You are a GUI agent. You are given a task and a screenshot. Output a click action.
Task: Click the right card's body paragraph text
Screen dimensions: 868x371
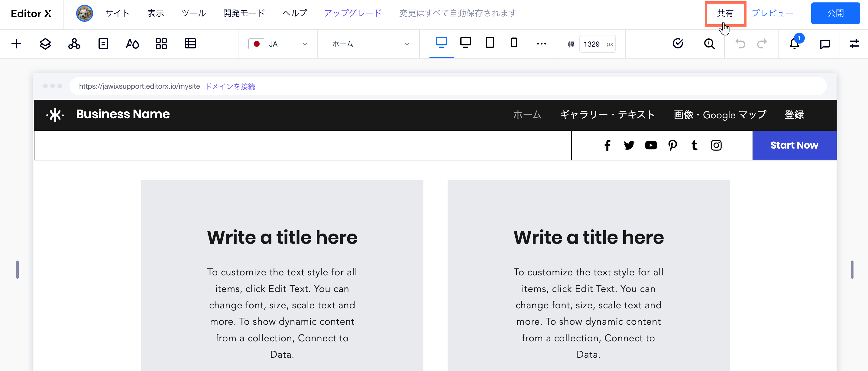pos(588,313)
